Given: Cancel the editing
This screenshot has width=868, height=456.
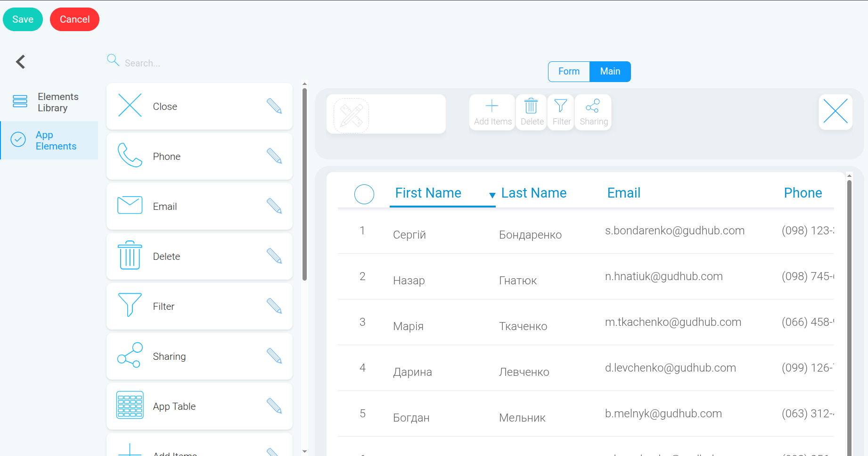Looking at the screenshot, I should (x=74, y=19).
